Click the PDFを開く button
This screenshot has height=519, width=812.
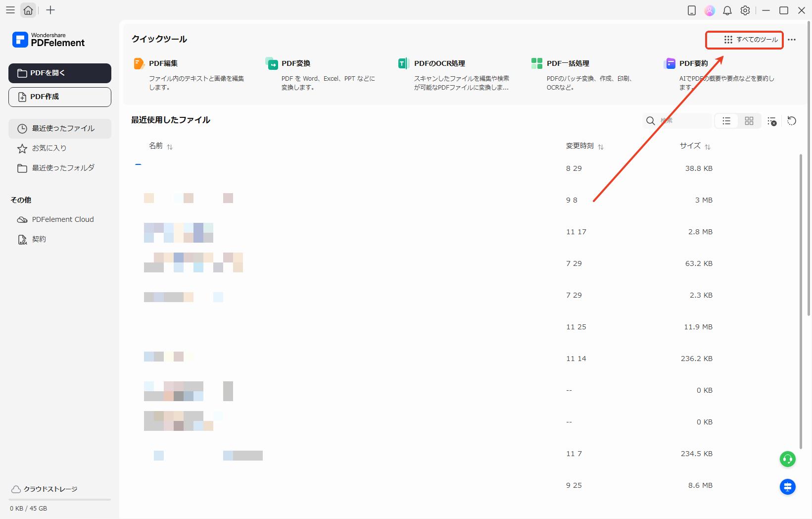(60, 73)
